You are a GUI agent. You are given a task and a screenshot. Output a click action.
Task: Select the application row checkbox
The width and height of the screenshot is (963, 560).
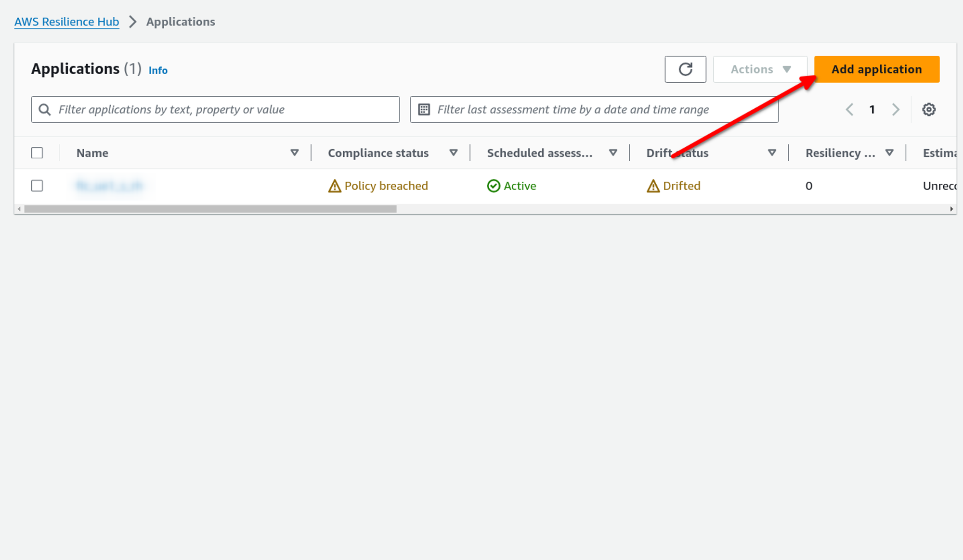pyautogui.click(x=37, y=186)
